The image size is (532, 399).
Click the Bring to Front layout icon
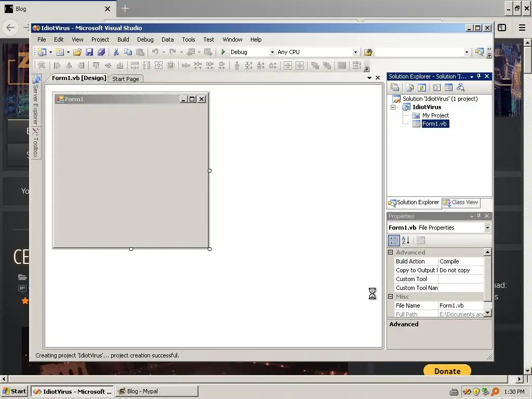point(315,65)
